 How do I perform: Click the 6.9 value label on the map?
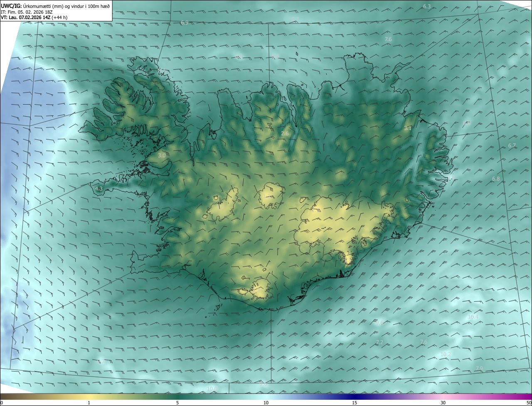pyautogui.click(x=185, y=22)
